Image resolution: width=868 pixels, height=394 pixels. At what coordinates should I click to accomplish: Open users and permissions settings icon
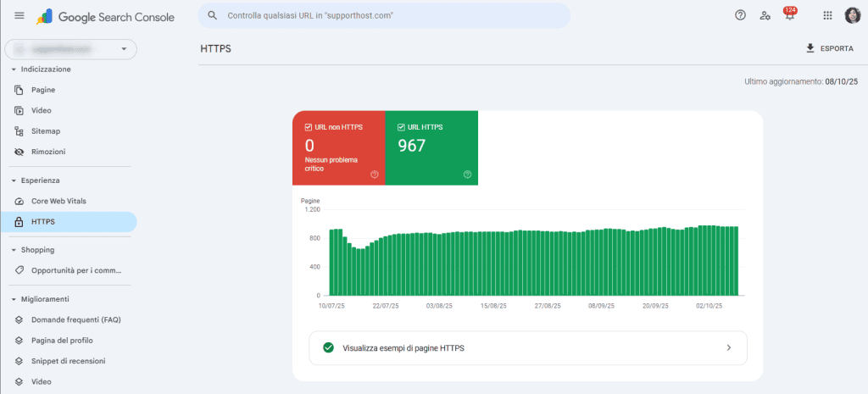tap(765, 15)
